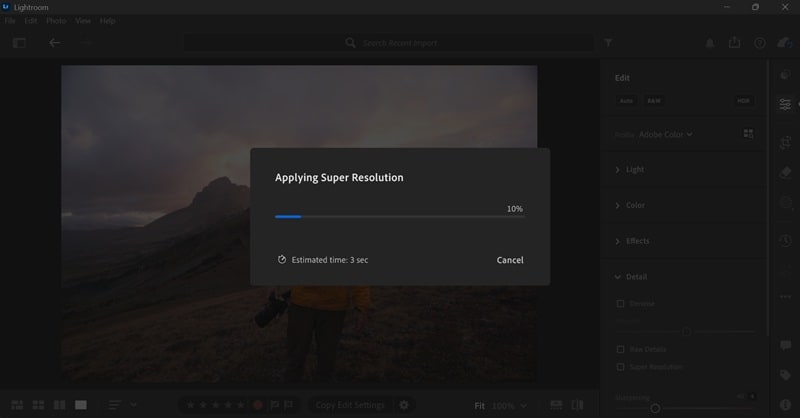Click the Search Recent Import field
This screenshot has width=800, height=418.
[389, 43]
